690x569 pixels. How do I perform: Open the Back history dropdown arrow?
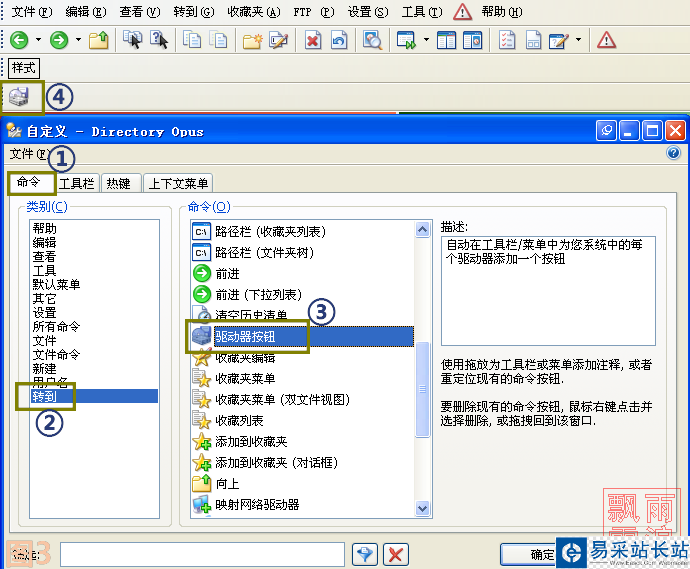39,40
